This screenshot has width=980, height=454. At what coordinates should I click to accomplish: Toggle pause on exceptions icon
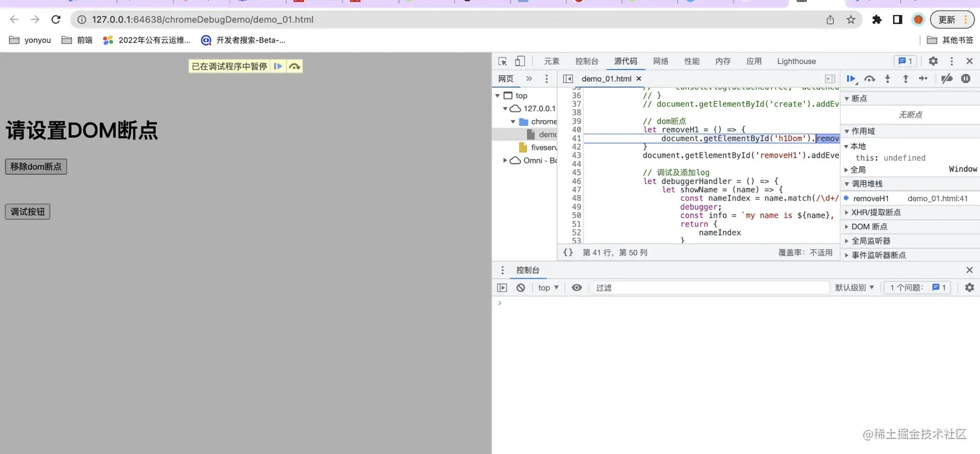click(x=966, y=78)
